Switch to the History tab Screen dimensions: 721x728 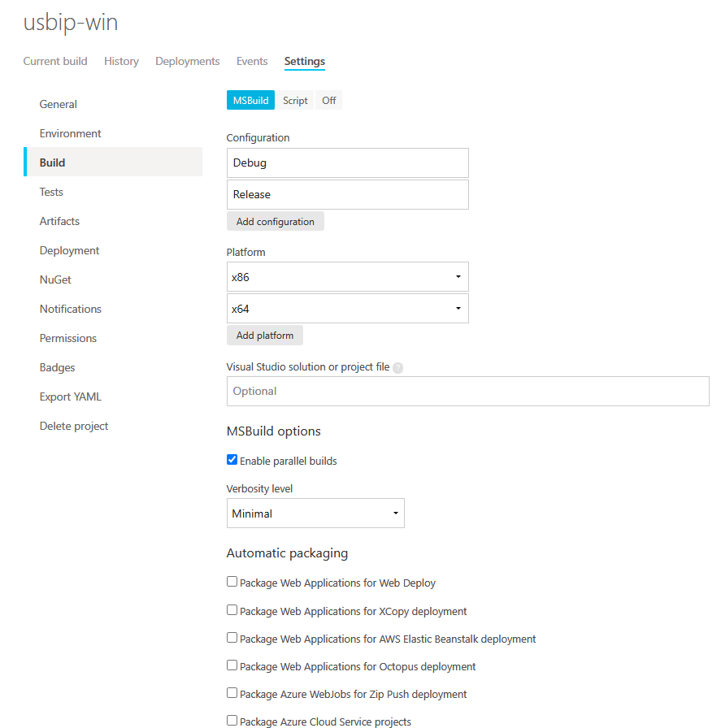point(121,61)
